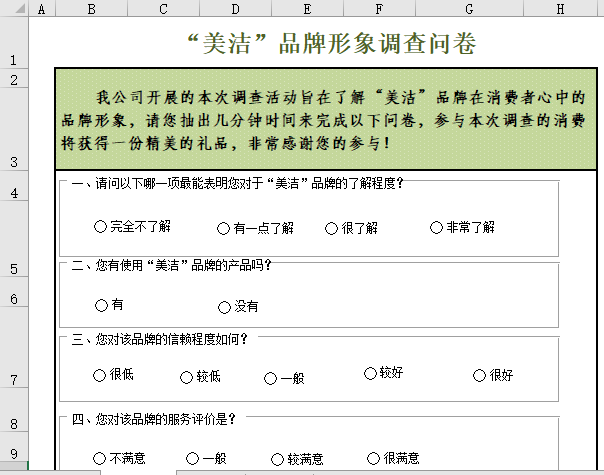The height and width of the screenshot is (475, 604).
Task: Click the select-all corner of worksheet
Action: (14, 9)
